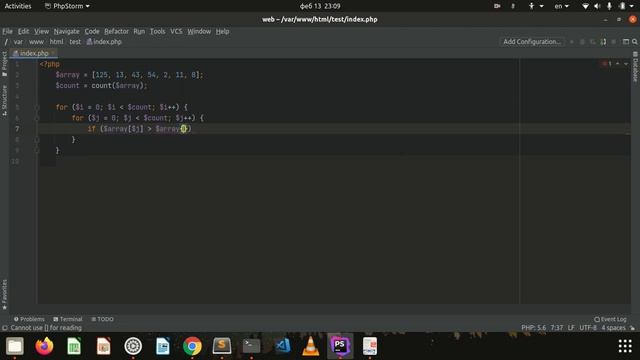Click fold end marker on line 9

36,151
